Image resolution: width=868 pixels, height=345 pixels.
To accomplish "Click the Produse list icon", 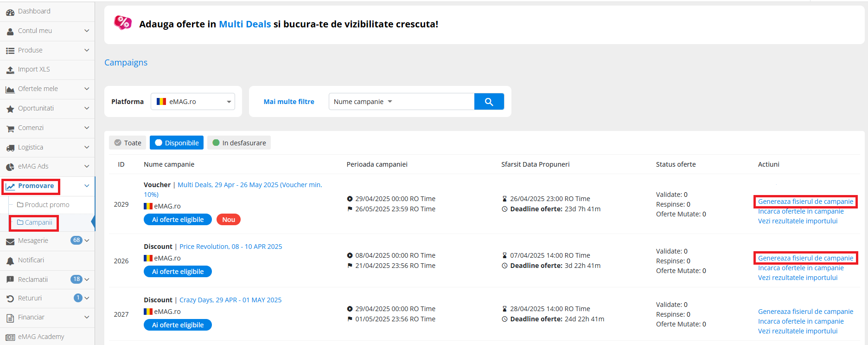I will (x=10, y=51).
